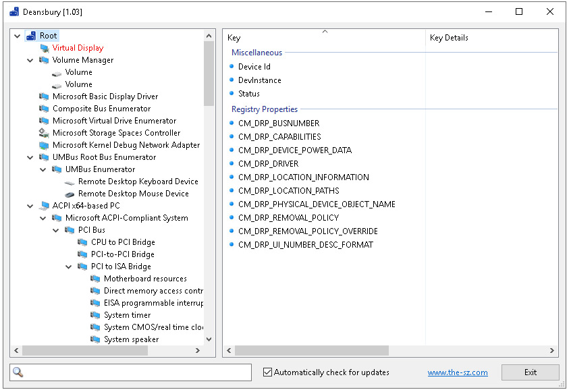569x392 pixels.
Task: Click the EISA programmable interrupt icon
Action: [x=95, y=303]
